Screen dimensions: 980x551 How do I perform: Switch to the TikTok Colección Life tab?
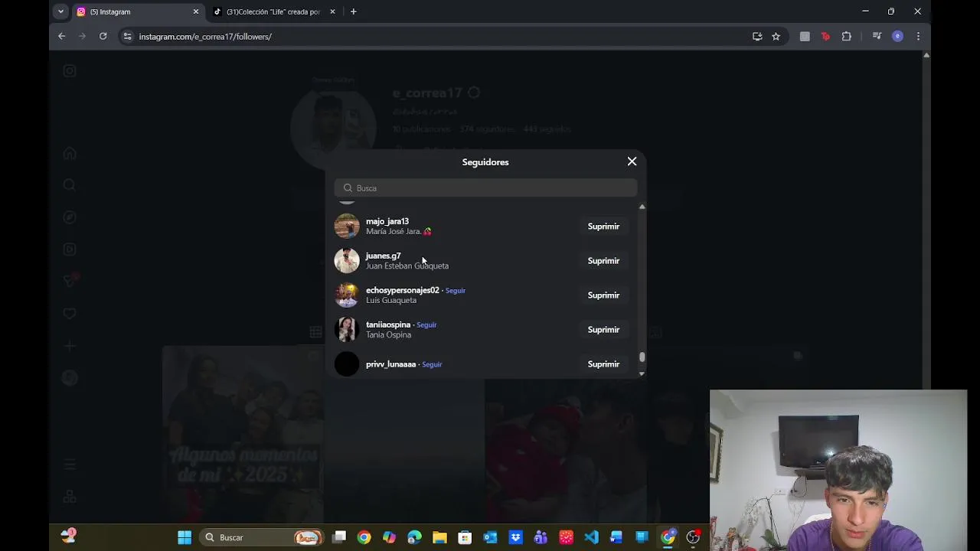tap(273, 11)
